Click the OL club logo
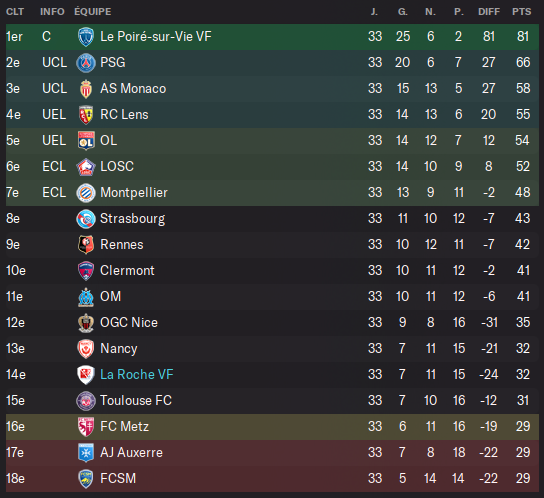This screenshot has height=498, width=544. point(86,141)
